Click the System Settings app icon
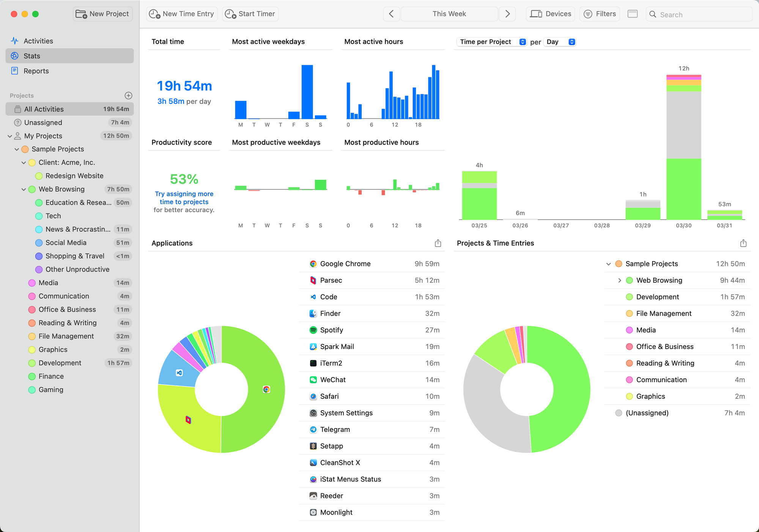The image size is (759, 532). point(313,413)
